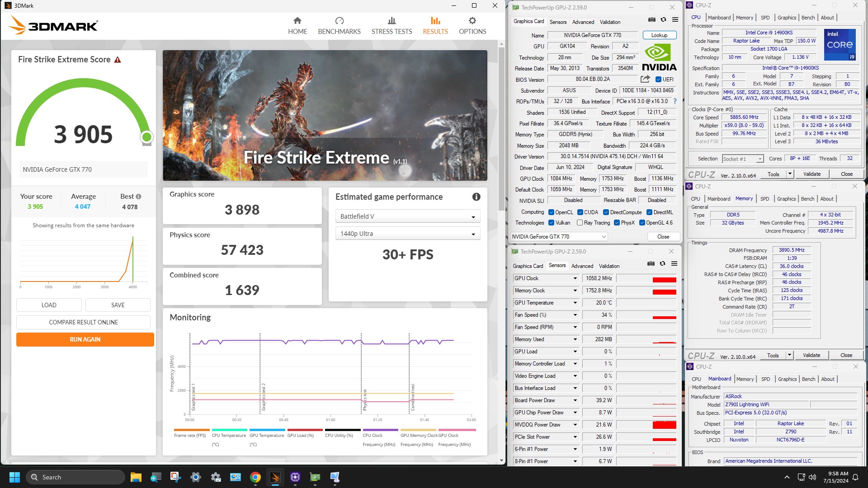Toggle OpenGL 4.6 checkbox in GPU-Z
This screenshot has height=488, width=868.
[642, 223]
